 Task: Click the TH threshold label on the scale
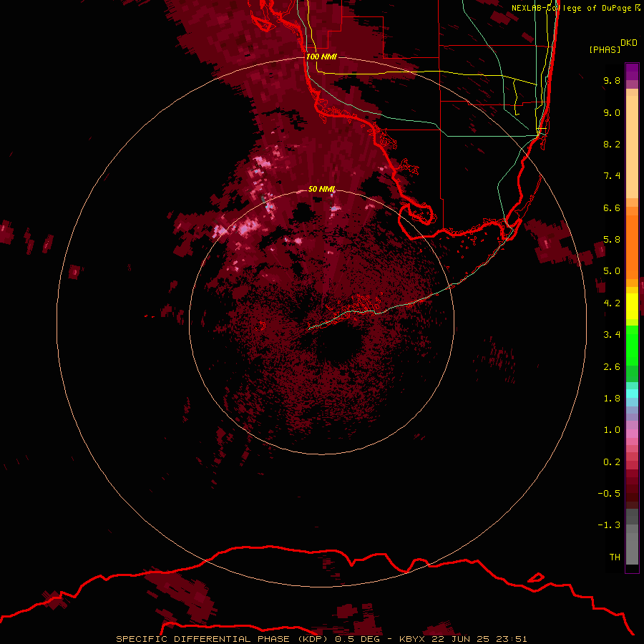[615, 557]
